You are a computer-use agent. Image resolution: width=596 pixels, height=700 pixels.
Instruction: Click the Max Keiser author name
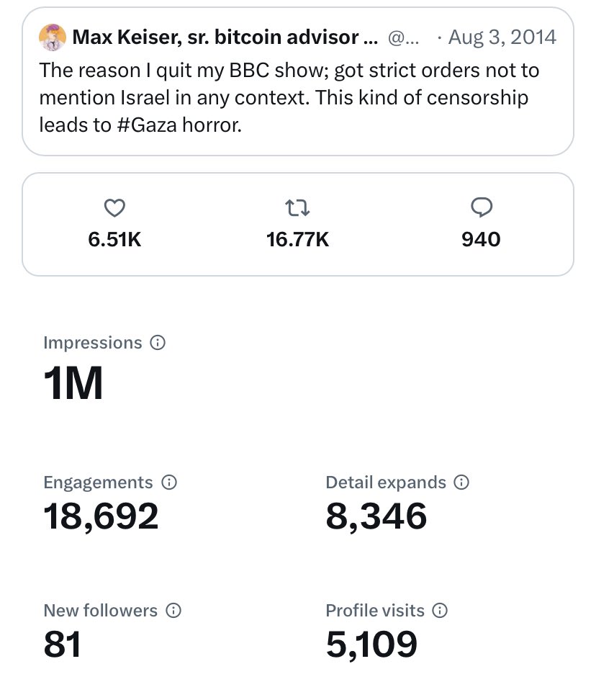click(225, 37)
